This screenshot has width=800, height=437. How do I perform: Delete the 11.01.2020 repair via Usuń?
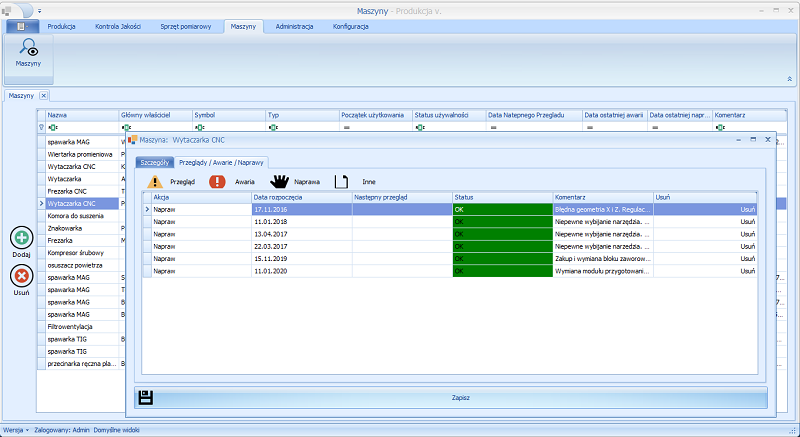coord(747,271)
